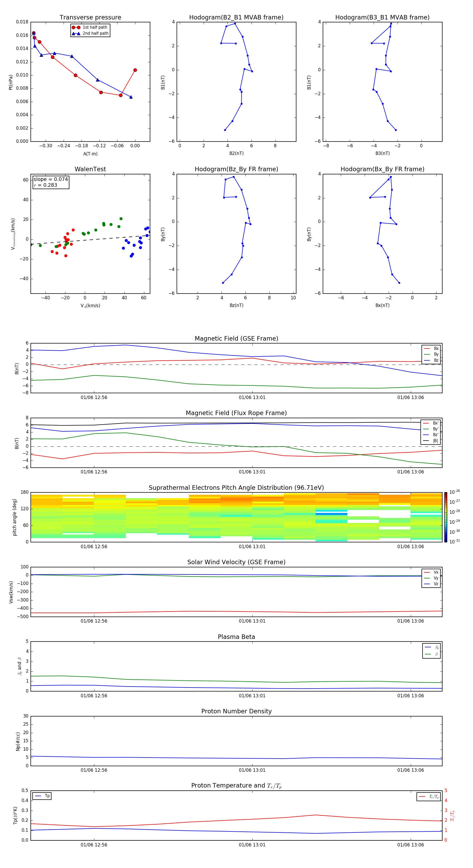
Task: Click the 'B3(nT)' x-axis label
Action: pos(382,153)
